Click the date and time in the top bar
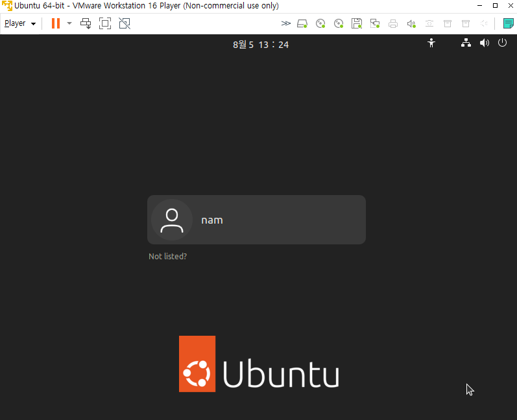This screenshot has height=420, width=517. [261, 45]
